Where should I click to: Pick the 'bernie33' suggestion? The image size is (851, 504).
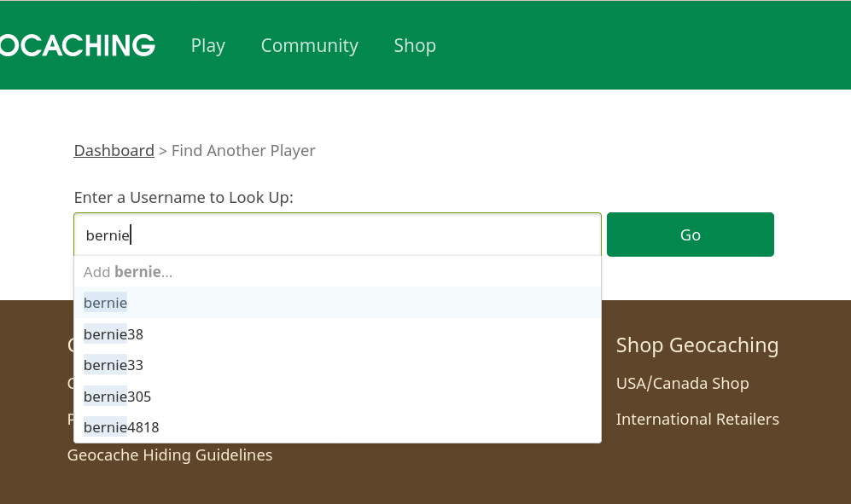(x=337, y=365)
